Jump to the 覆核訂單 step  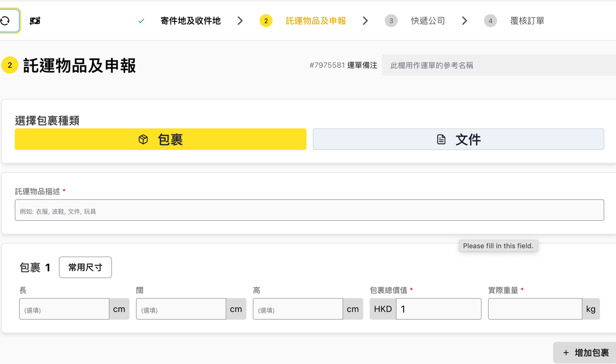pyautogui.click(x=527, y=21)
